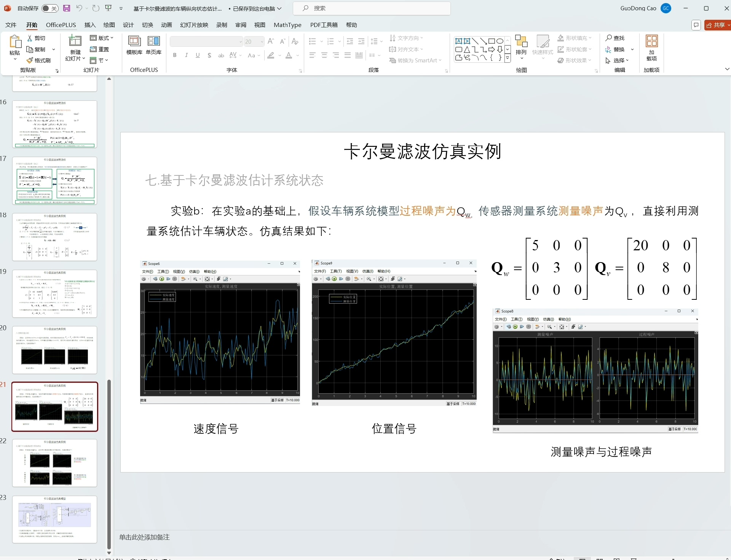The width and height of the screenshot is (731, 560).
Task: Click the Add-ins (加载项) icon
Action: click(x=651, y=41)
